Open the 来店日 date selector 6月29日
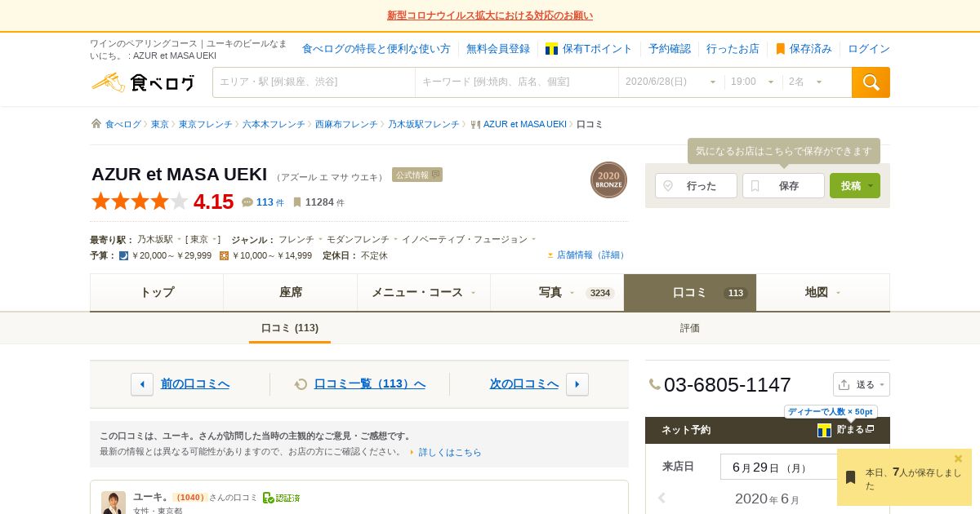The image size is (980, 514). 778,467
